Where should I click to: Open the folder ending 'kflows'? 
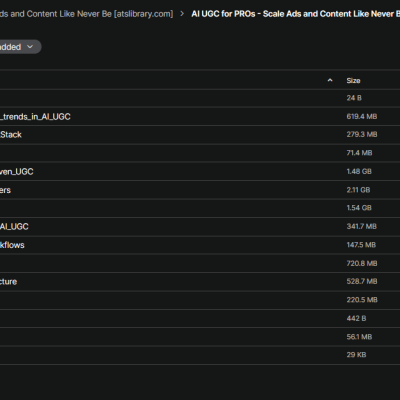12,245
